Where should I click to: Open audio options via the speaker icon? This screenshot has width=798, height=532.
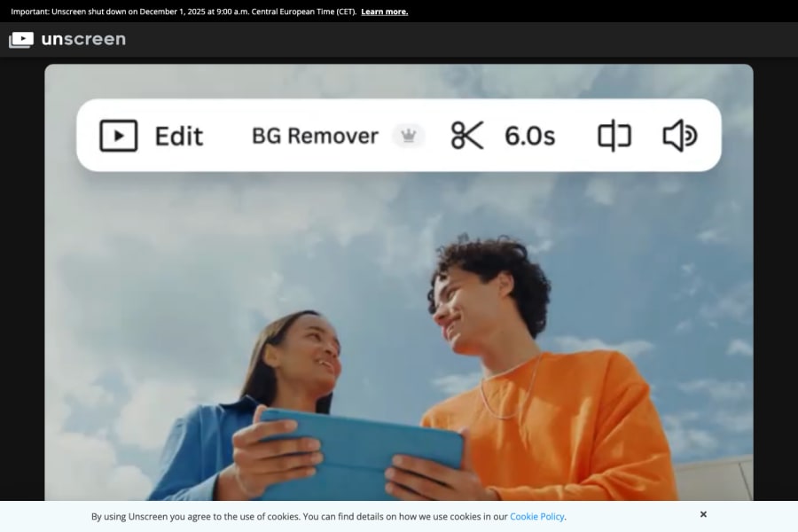(679, 136)
